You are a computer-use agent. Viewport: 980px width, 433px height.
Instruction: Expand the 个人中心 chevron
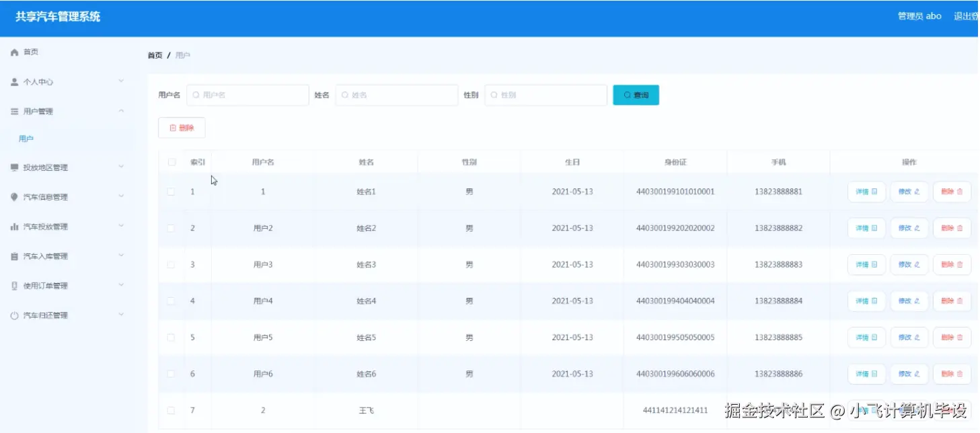pyautogui.click(x=121, y=81)
